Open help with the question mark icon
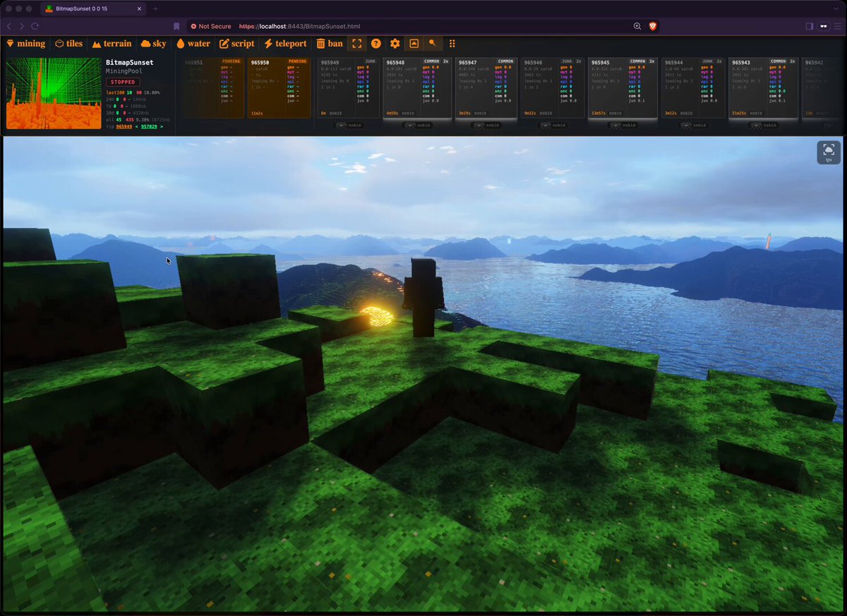The image size is (847, 616). tap(376, 44)
